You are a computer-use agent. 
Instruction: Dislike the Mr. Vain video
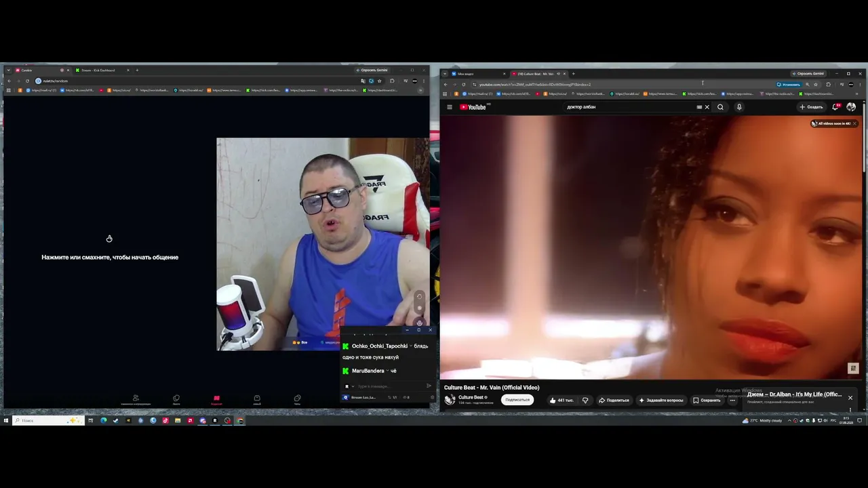tap(585, 400)
